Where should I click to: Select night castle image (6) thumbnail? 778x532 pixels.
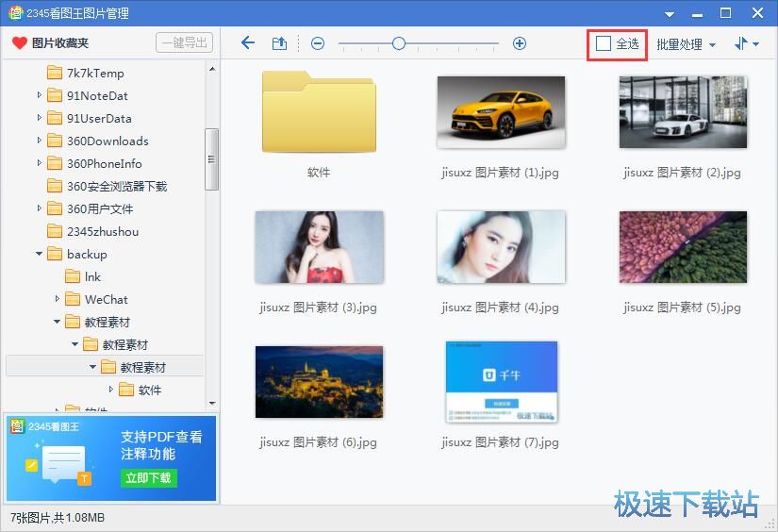point(319,382)
